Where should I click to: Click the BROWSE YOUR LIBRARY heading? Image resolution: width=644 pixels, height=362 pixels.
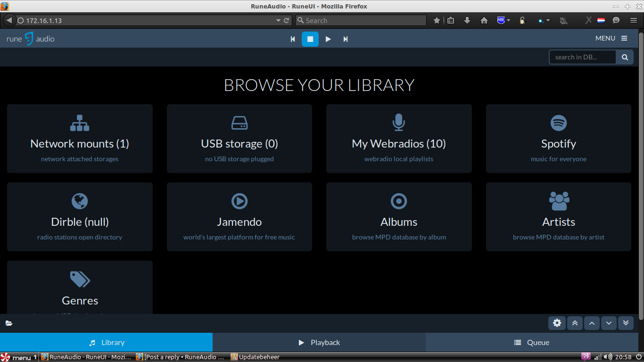(319, 85)
